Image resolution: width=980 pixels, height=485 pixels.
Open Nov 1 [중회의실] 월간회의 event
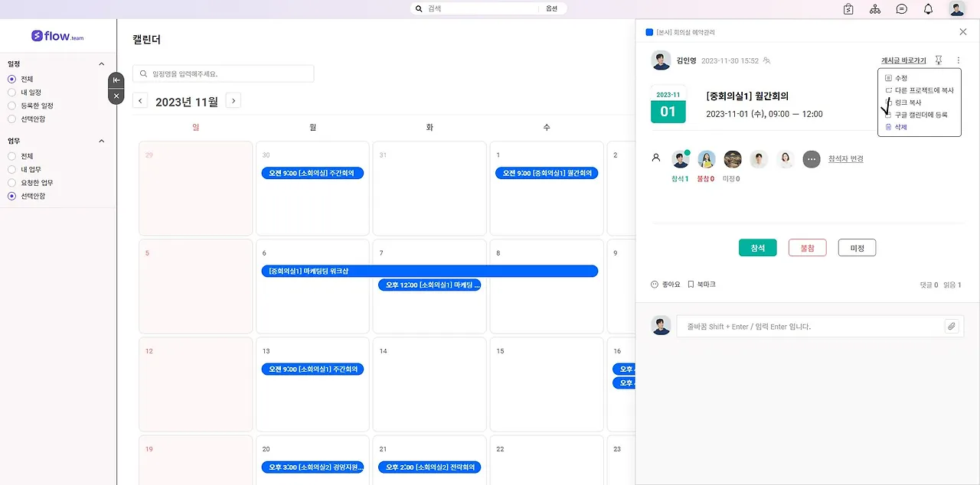[547, 174]
